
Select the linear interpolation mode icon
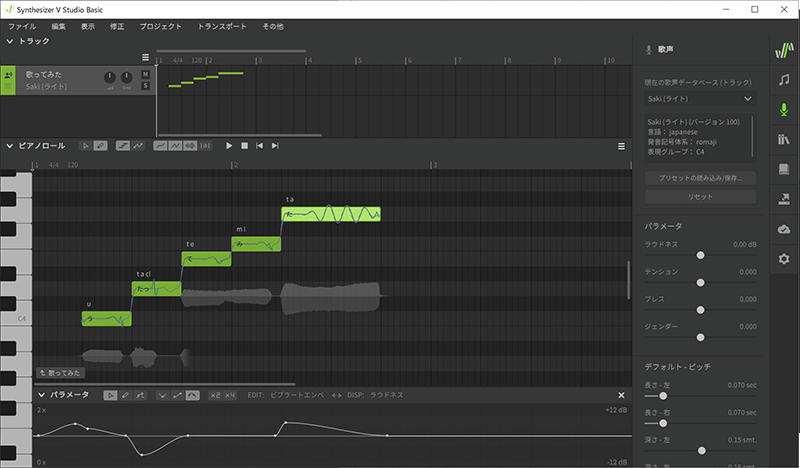point(177,396)
